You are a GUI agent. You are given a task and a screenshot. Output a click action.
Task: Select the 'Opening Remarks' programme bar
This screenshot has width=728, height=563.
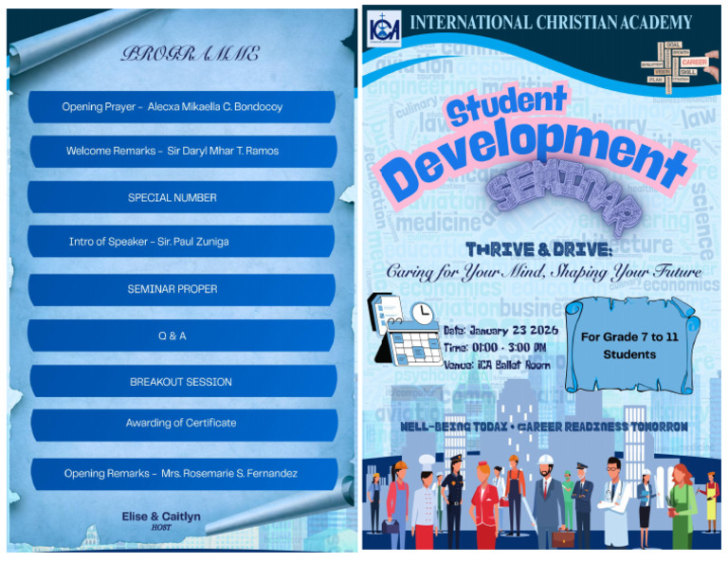184,474
